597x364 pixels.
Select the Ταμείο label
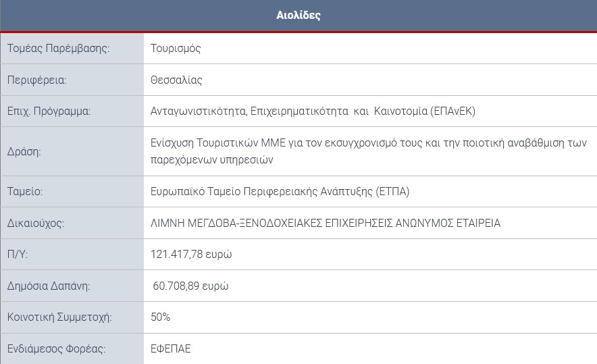tap(25, 191)
